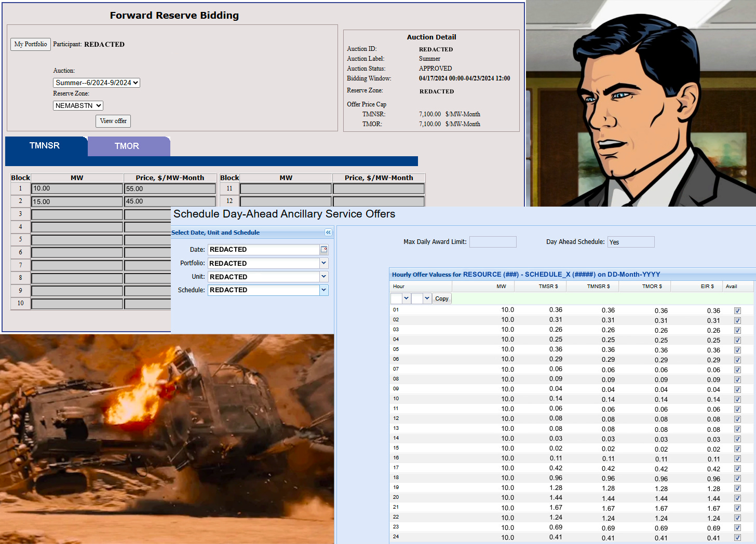Expand the Unit dropdown arrow
The image size is (756, 544).
pyautogui.click(x=324, y=277)
